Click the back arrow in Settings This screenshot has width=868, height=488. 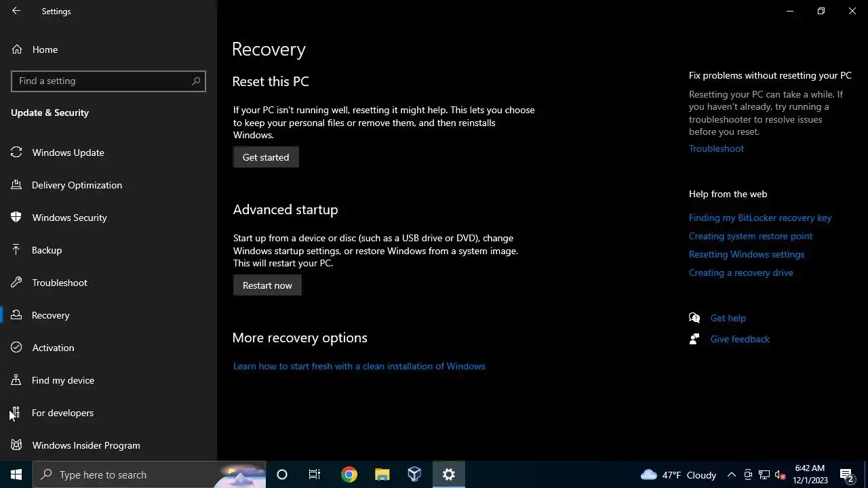16,11
